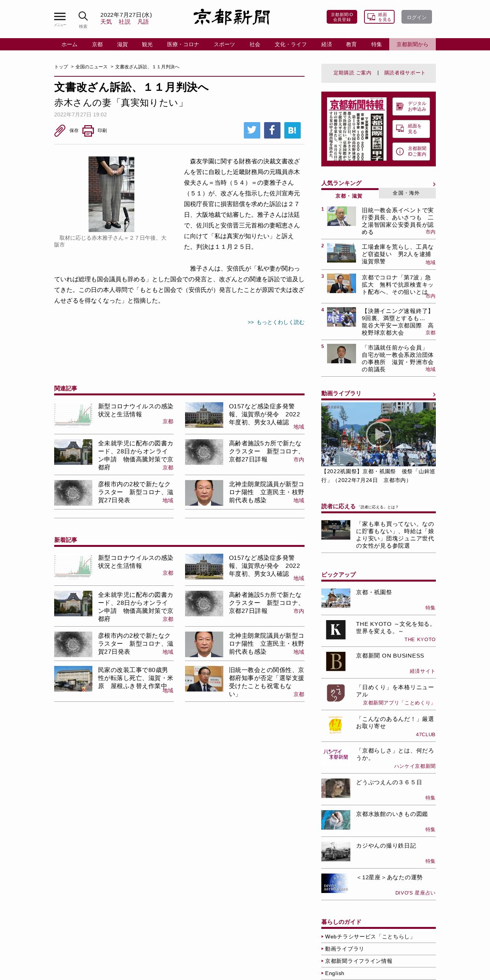The image size is (490, 980).
Task: Expand 人気ランキング arrow
Action: [434, 184]
